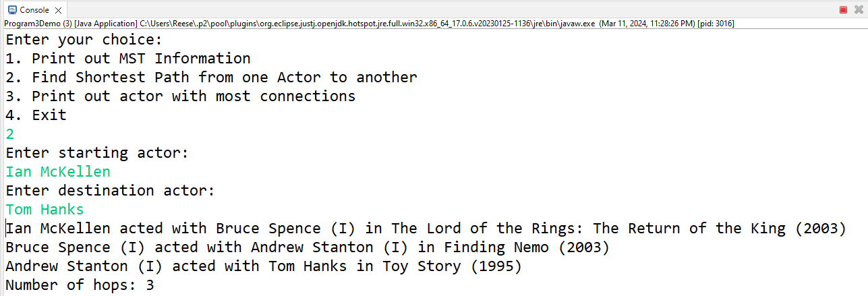Terminate the running program with red square
The height and width of the screenshot is (296, 868).
pyautogui.click(x=843, y=9)
